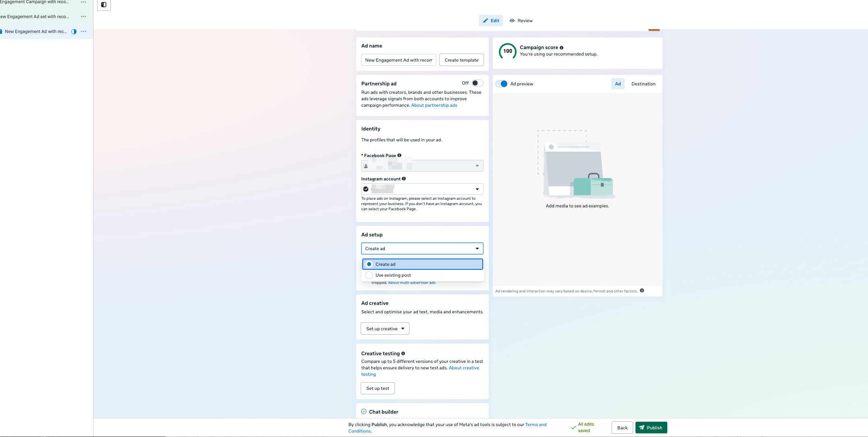Image resolution: width=868 pixels, height=437 pixels.
Task: Turn off the Ad preview toggle
Action: tap(502, 84)
